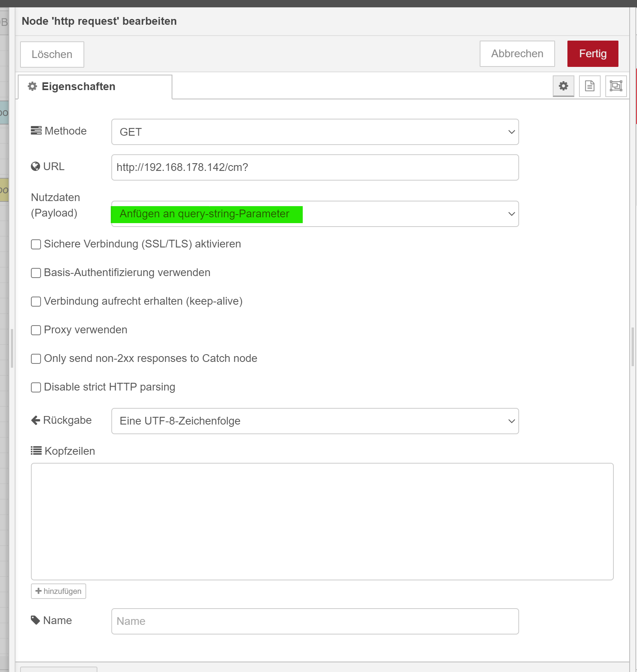The height and width of the screenshot is (672, 637).
Task: Click the dialog title 'http request' bearbeiten
Action: click(x=99, y=21)
